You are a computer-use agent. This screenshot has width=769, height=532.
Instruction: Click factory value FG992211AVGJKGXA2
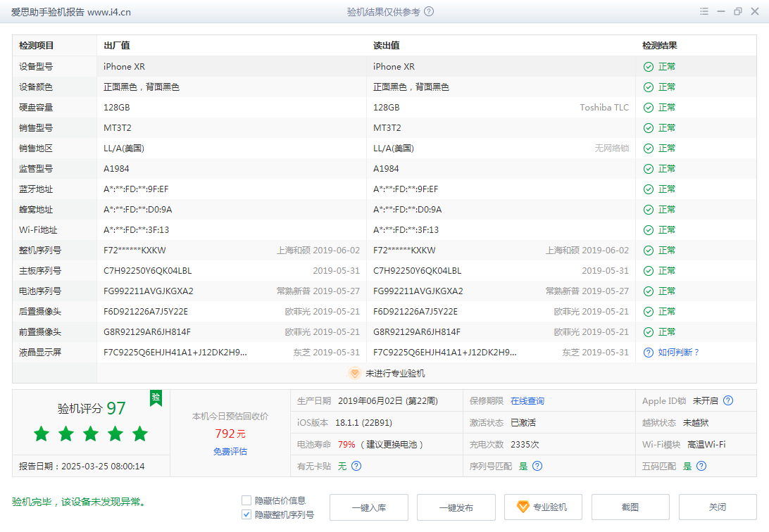pos(149,291)
